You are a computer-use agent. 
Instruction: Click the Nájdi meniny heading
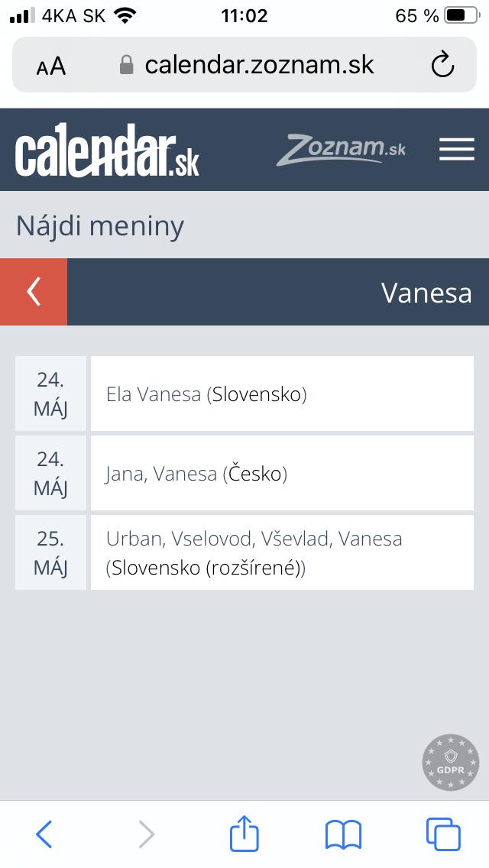100,226
